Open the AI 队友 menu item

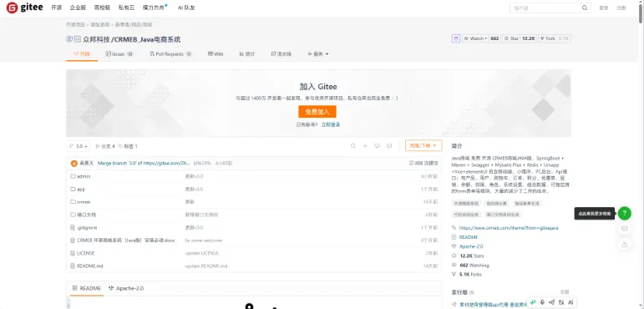(x=186, y=8)
